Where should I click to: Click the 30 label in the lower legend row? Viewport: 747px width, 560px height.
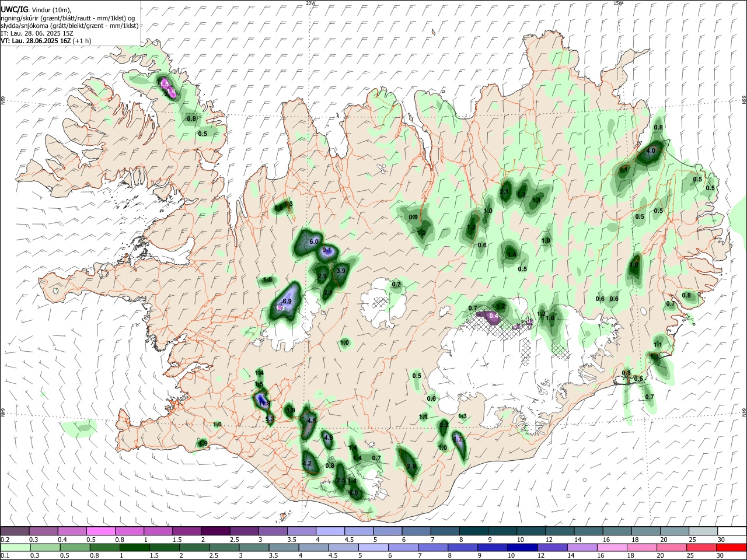coord(720,556)
